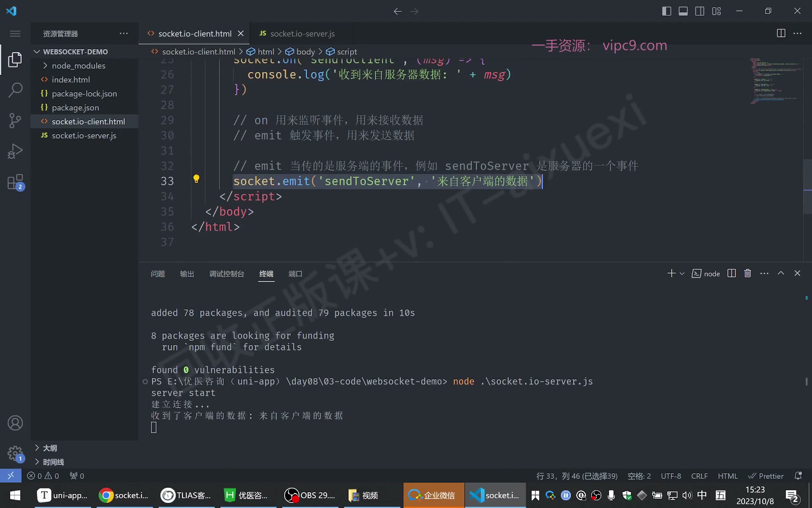Close the socket.io-client.html tab
The width and height of the screenshot is (812, 508).
pos(241,33)
